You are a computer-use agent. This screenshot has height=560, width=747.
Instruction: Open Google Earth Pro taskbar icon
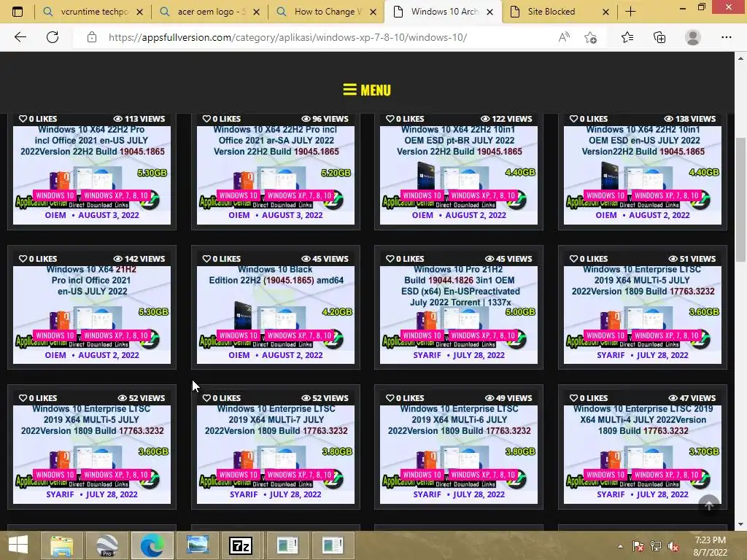tap(107, 545)
